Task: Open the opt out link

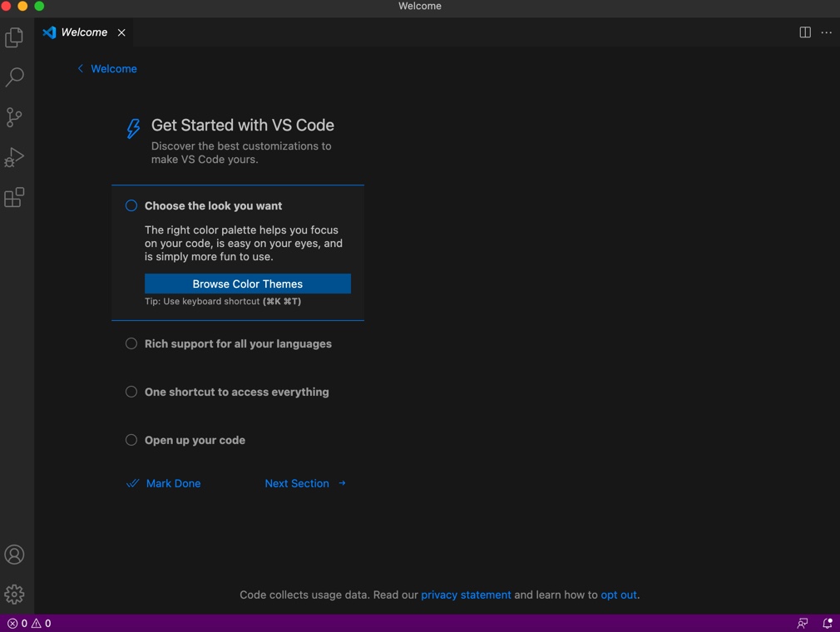Action: [619, 595]
